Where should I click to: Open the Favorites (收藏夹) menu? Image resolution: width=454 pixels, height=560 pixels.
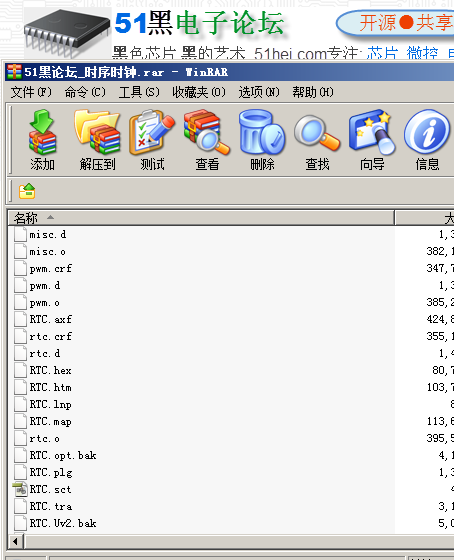coord(199,92)
